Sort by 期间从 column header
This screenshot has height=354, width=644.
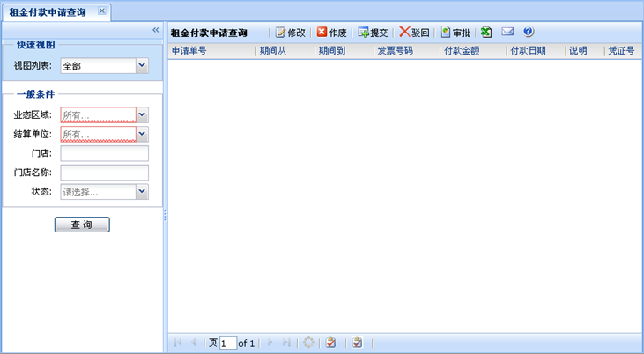pos(285,51)
